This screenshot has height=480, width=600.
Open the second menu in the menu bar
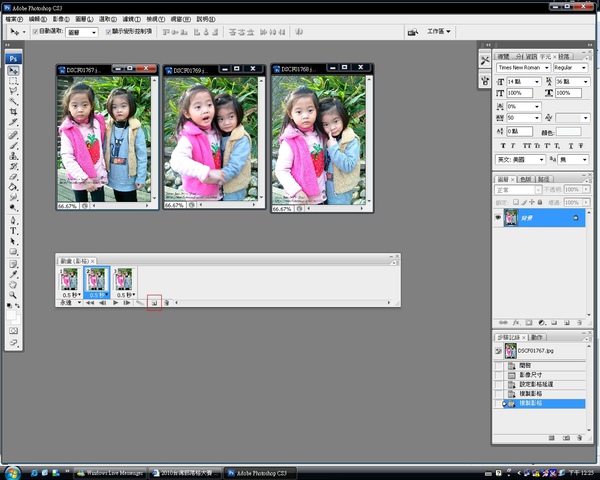click(38, 19)
